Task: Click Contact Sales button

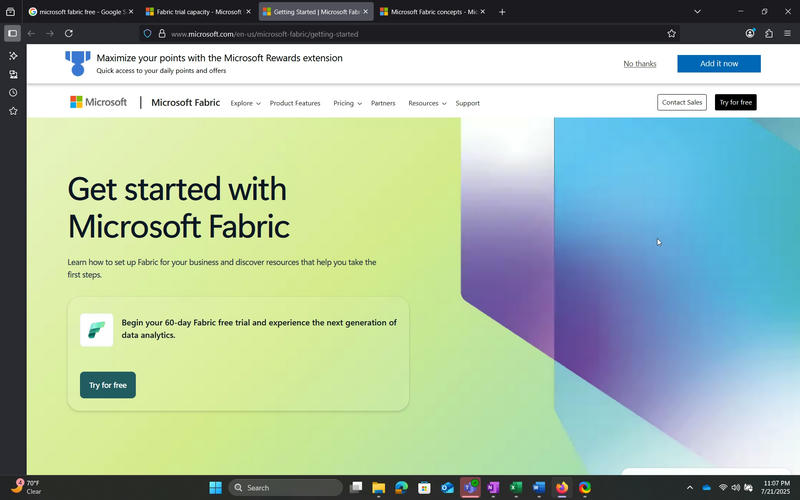Action: 682,103
